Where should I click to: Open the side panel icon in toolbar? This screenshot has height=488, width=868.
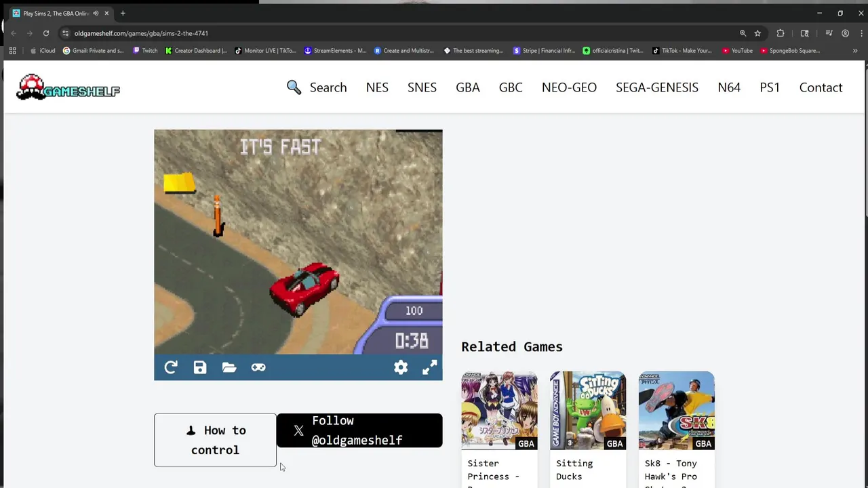click(805, 33)
